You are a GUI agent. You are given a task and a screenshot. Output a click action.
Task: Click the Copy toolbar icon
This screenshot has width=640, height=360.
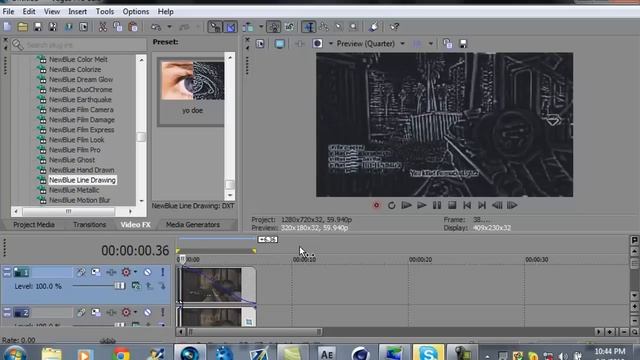(118, 27)
